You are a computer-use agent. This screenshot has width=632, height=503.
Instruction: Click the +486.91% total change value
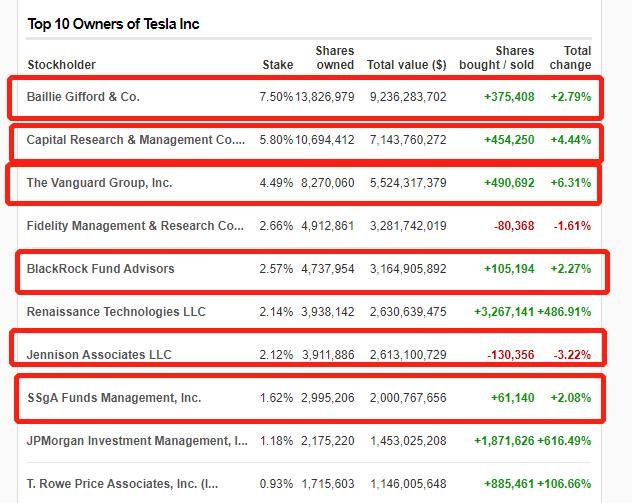[564, 312]
